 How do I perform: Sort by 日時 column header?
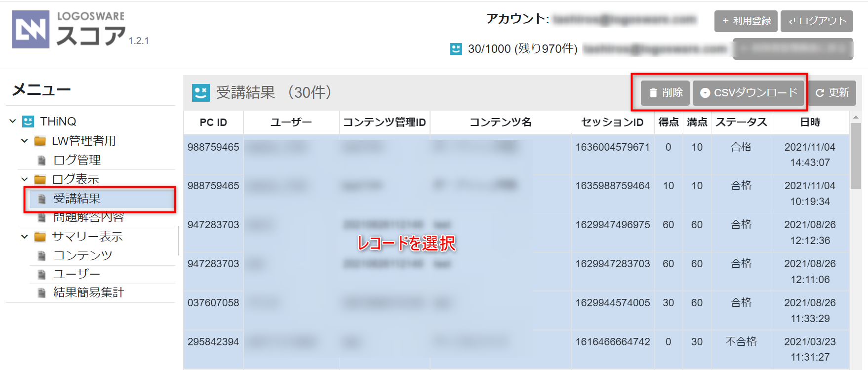[x=810, y=123]
